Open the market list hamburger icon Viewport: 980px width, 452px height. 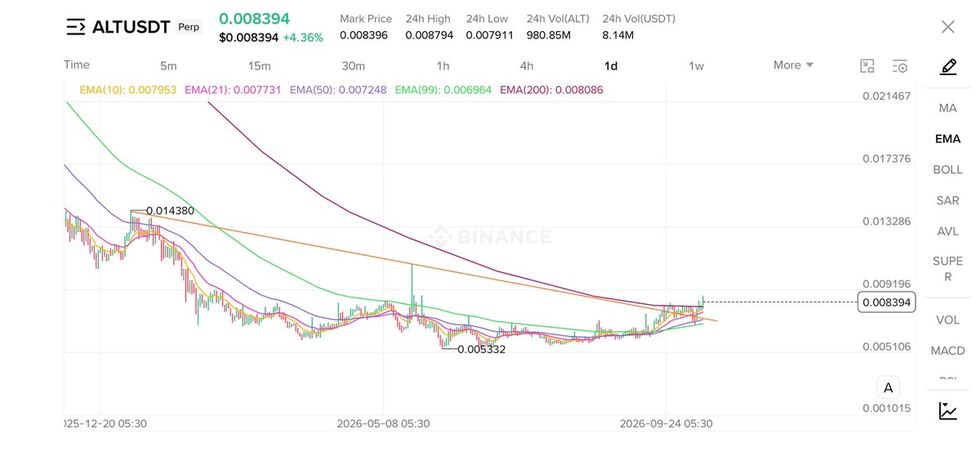tap(75, 27)
